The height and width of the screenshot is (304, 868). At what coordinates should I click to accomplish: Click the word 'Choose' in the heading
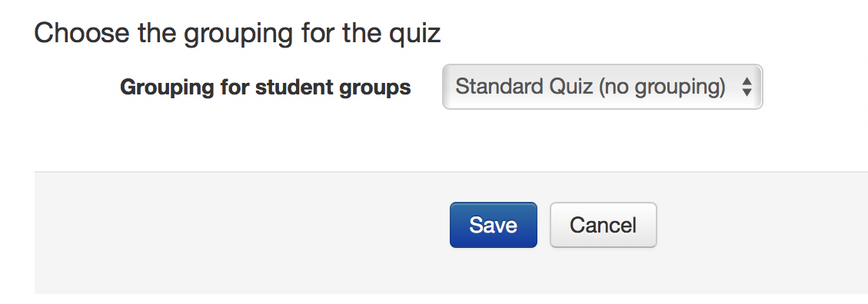[82, 33]
